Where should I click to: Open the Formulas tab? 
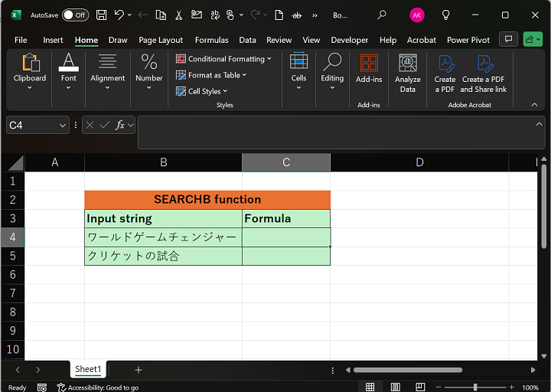tap(211, 40)
